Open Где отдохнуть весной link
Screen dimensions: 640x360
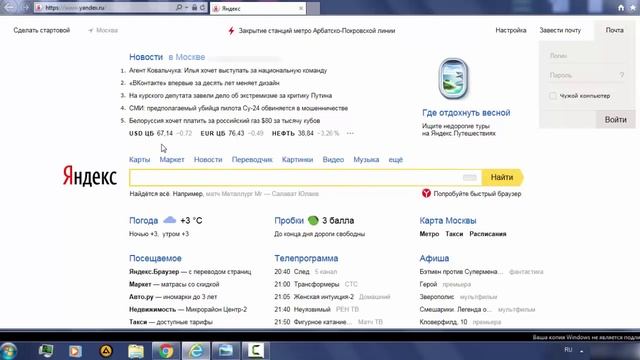coord(466,113)
